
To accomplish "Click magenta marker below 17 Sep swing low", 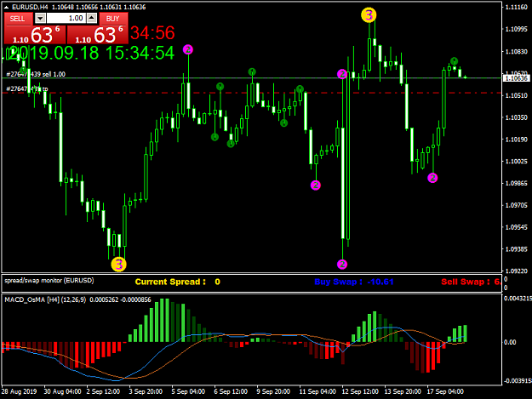I will point(432,178).
